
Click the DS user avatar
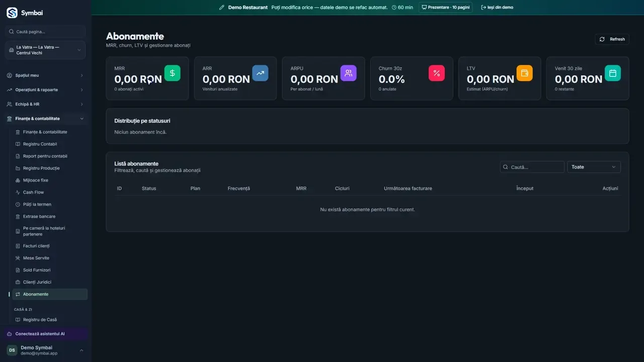point(12,350)
